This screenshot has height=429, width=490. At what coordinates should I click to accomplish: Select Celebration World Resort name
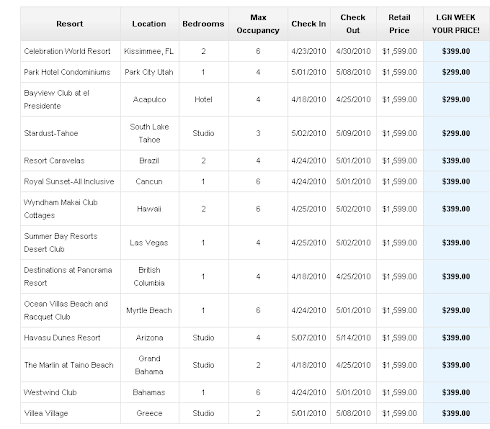coord(67,51)
